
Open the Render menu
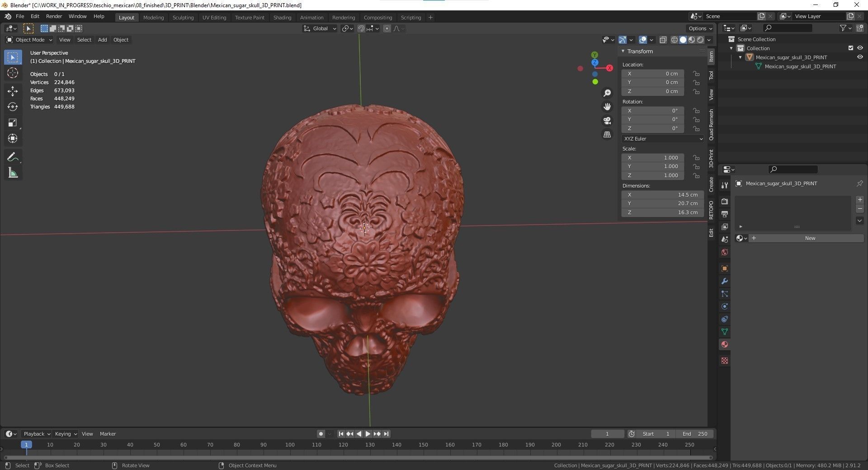click(54, 16)
